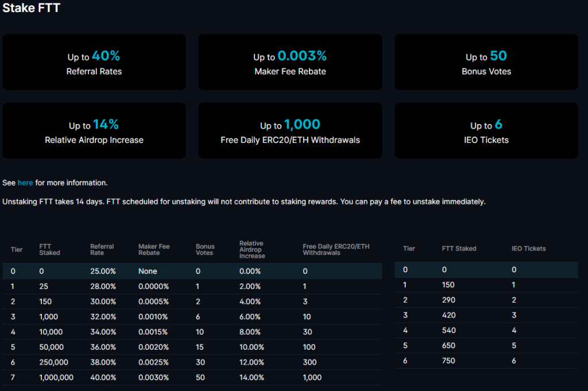Click the unstaking FTT takes 14 days notice
The width and height of the screenshot is (588, 391).
click(x=243, y=202)
